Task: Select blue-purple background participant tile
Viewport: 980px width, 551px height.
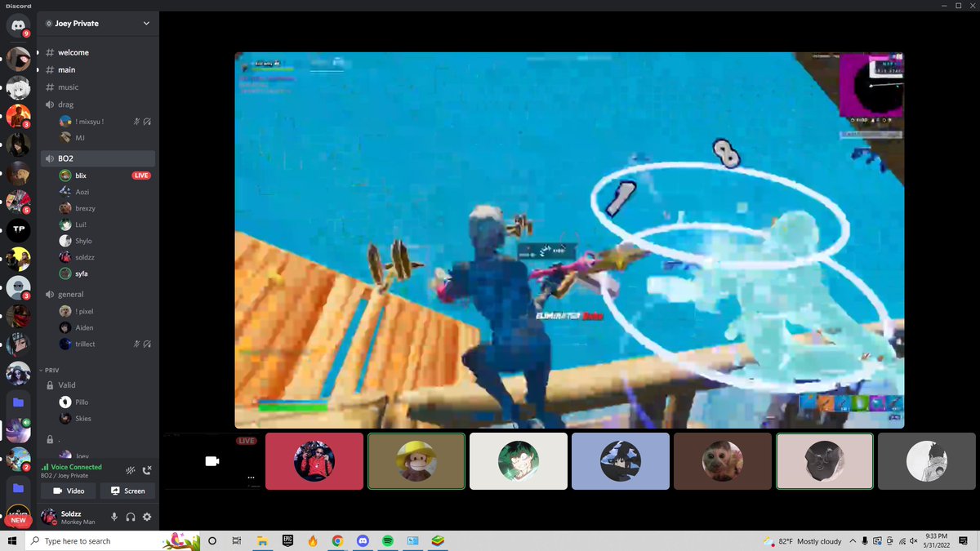Action: 621,461
